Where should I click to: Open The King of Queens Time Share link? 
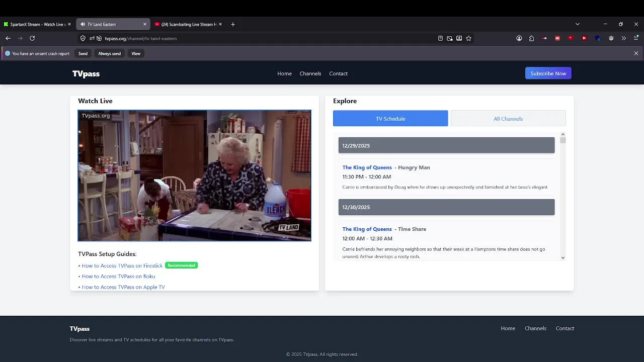367,229
